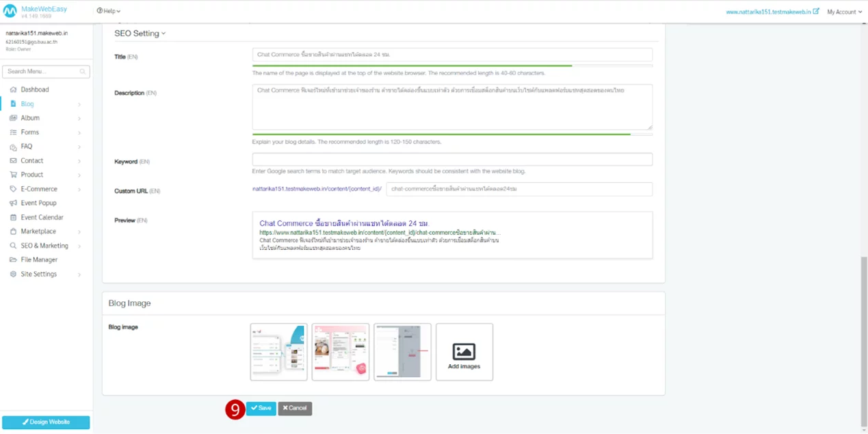Open the Dashboard home icon
Image resolution: width=868 pixels, height=434 pixels.
tap(13, 90)
